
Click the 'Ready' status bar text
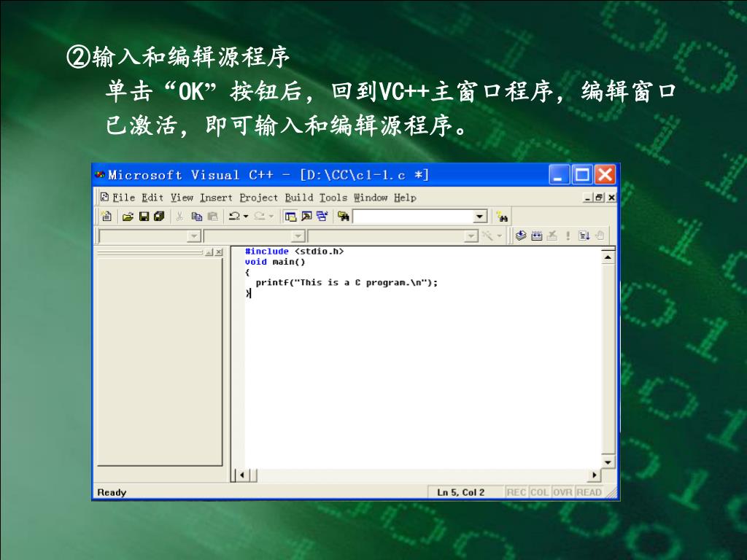pos(112,492)
